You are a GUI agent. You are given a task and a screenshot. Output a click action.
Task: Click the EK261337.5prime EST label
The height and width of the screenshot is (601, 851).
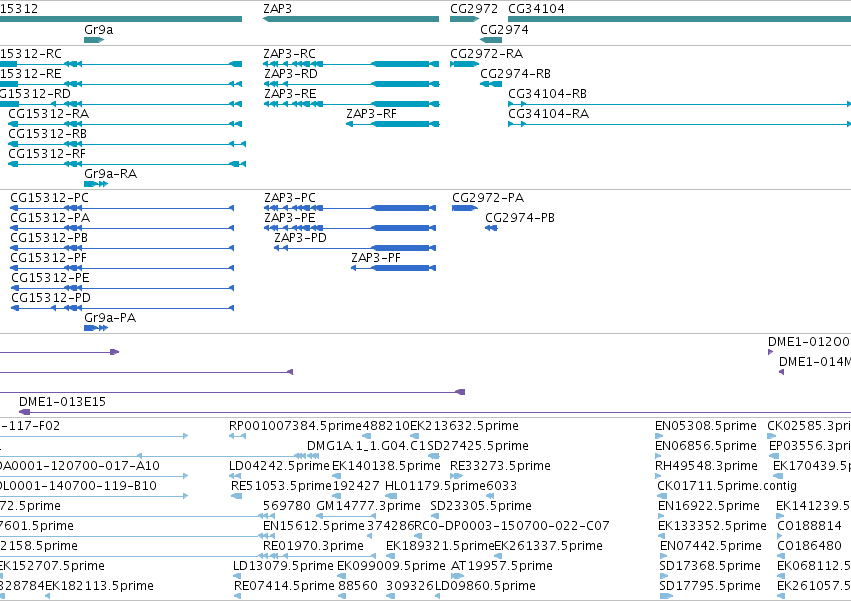(x=549, y=547)
